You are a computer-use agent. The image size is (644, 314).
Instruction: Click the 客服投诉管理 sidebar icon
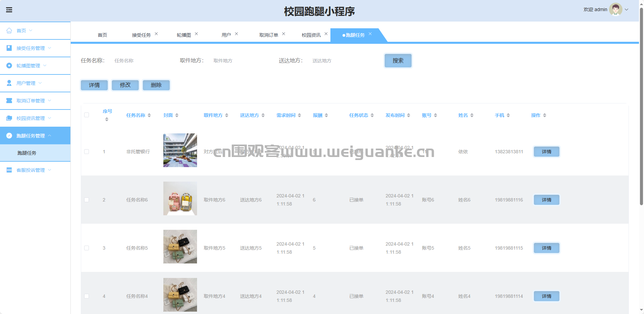coord(9,170)
